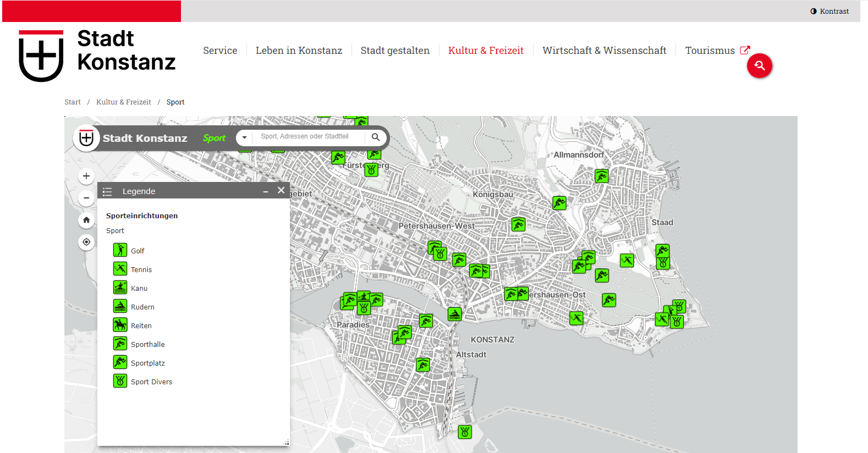This screenshot has height=453, width=868.
Task: Click the Tourismus external-link icon
Action: tap(745, 50)
